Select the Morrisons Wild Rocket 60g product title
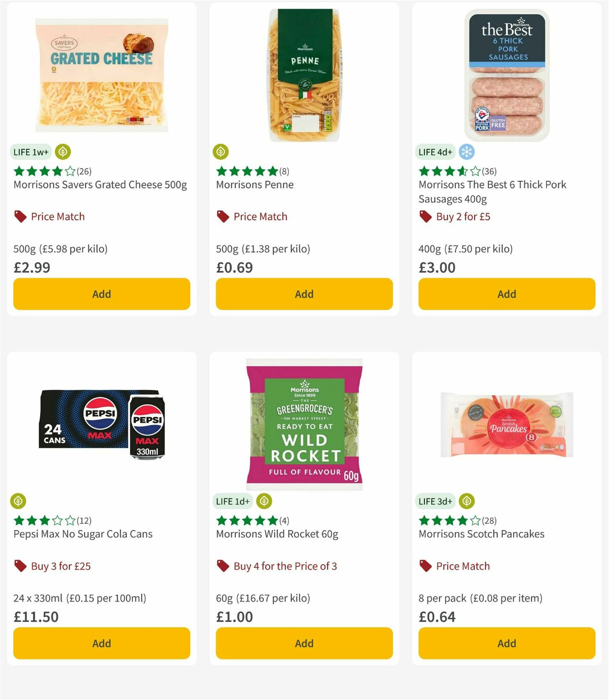The image size is (609, 700). coord(277,534)
